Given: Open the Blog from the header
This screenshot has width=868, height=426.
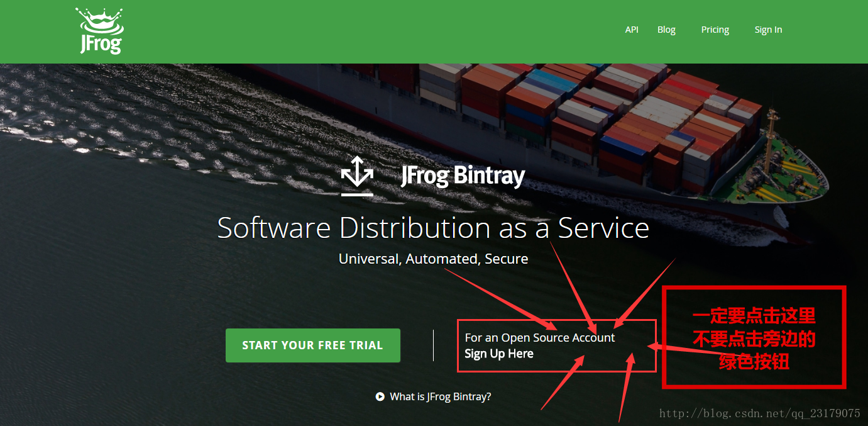Looking at the screenshot, I should [666, 30].
